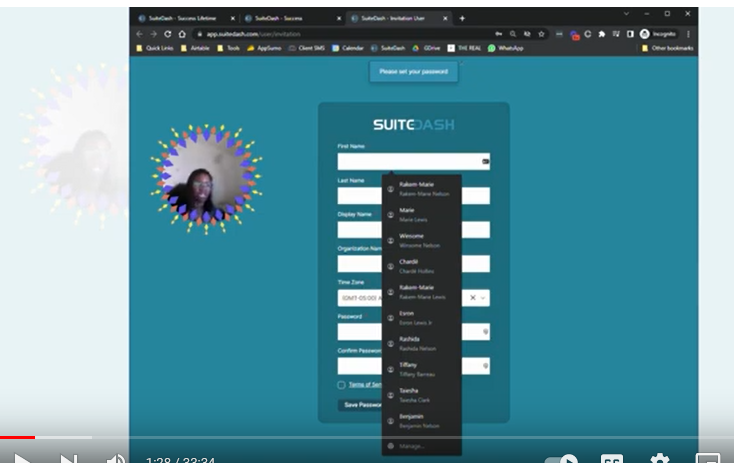The height and width of the screenshot is (463, 734).
Task: Click the Last Name input field
Action: 413,196
